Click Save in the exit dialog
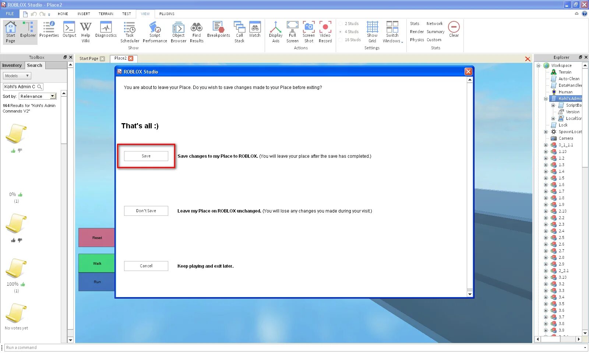589x364 pixels. pyautogui.click(x=146, y=156)
